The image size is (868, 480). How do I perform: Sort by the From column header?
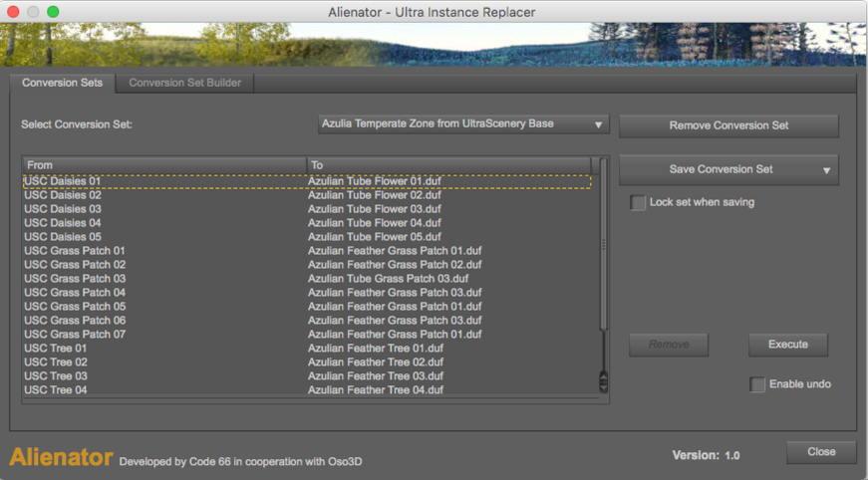[x=164, y=164]
